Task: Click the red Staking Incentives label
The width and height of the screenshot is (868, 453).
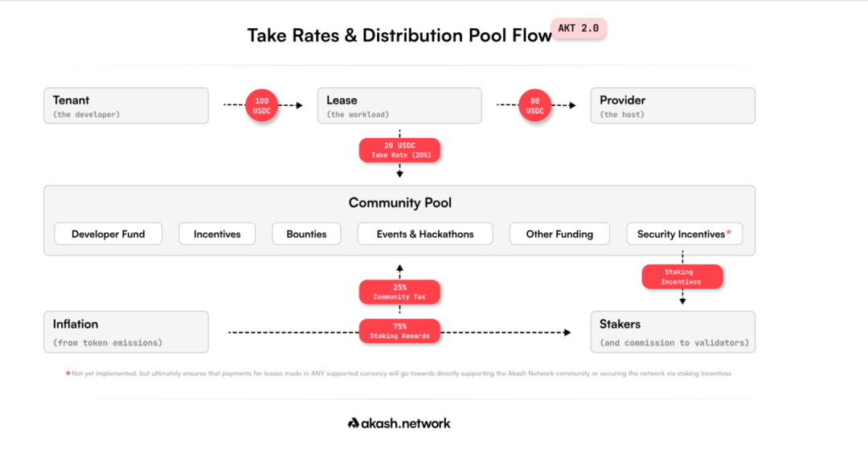Action: [682, 277]
